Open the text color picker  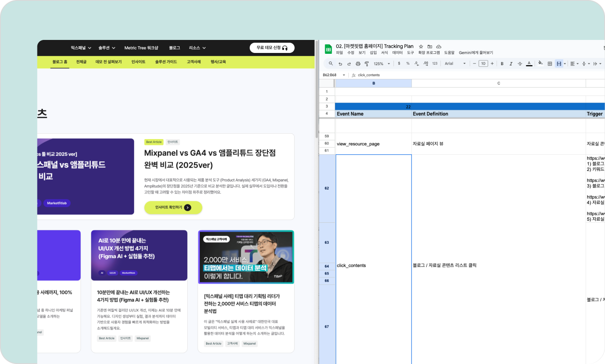tap(529, 64)
